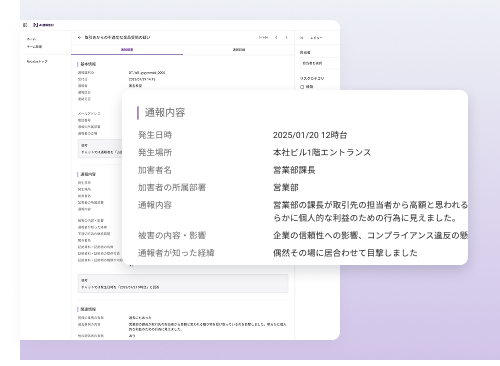The width and height of the screenshot is (500, 366).
Task: Open the first item in the left sidebar
Action: click(x=31, y=39)
